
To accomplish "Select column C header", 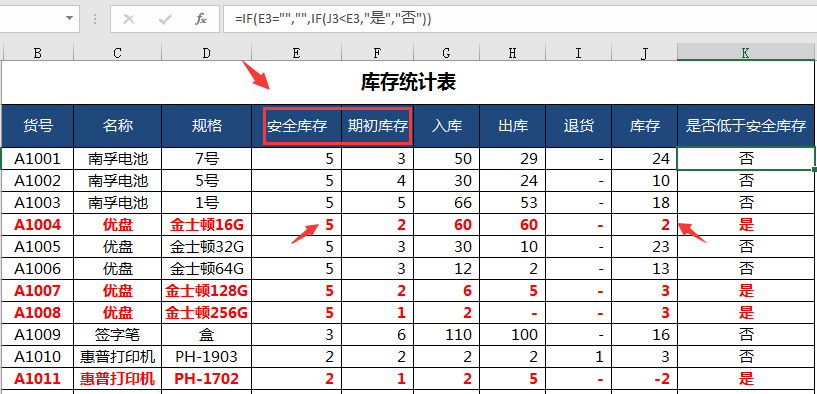I will coord(118,52).
